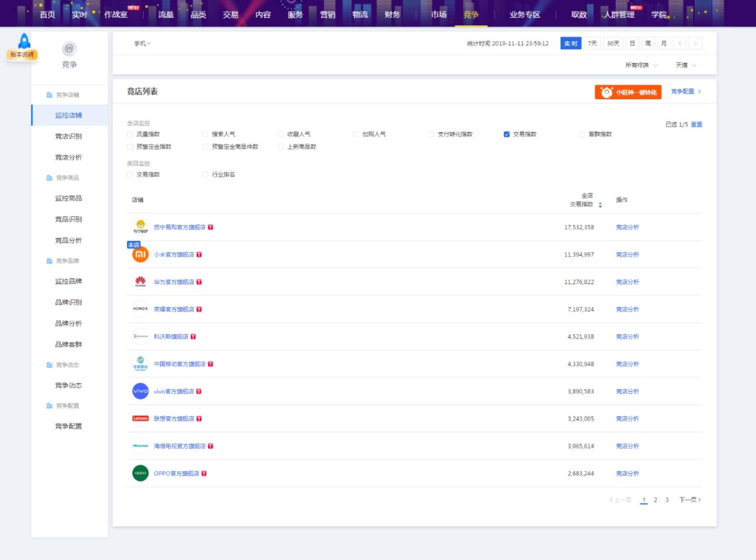
Task: Click the Tmall badge next to OPPO官方旗舰店
Action: point(204,474)
